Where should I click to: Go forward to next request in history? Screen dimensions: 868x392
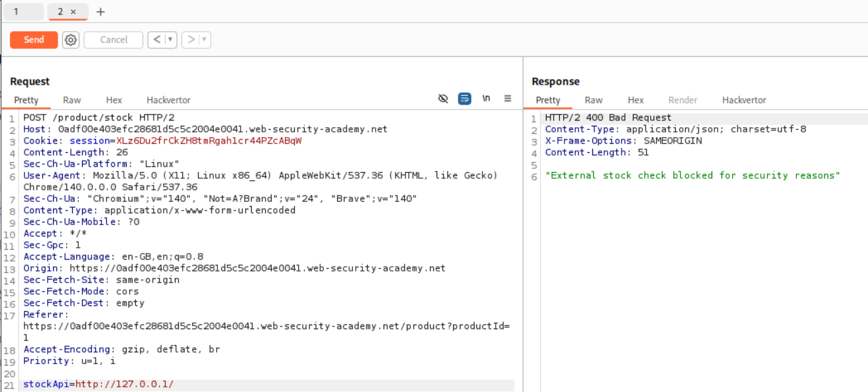pos(191,40)
